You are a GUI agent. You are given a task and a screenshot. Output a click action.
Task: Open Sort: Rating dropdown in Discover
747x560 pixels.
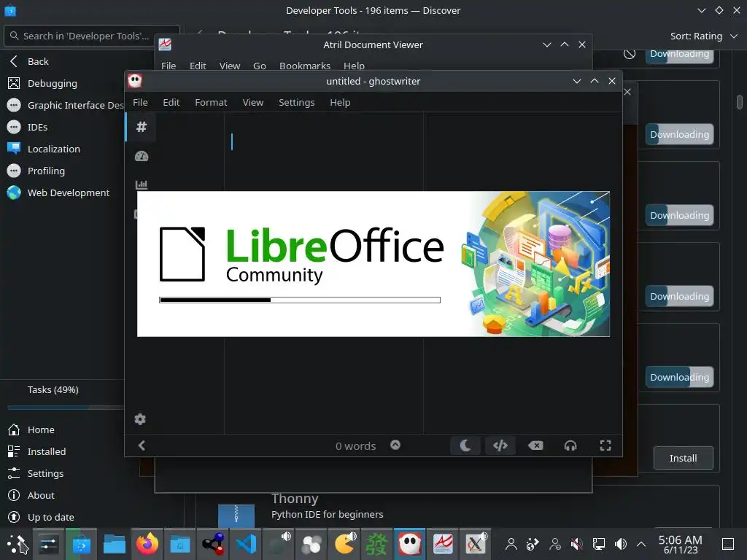tap(704, 36)
